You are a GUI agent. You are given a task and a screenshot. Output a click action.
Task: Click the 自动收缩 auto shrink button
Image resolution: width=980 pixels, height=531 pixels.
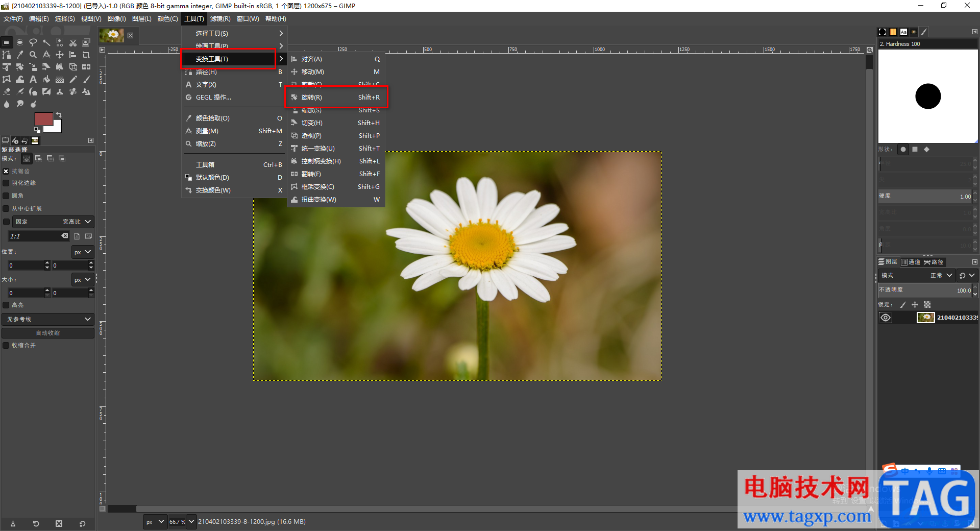(48, 333)
